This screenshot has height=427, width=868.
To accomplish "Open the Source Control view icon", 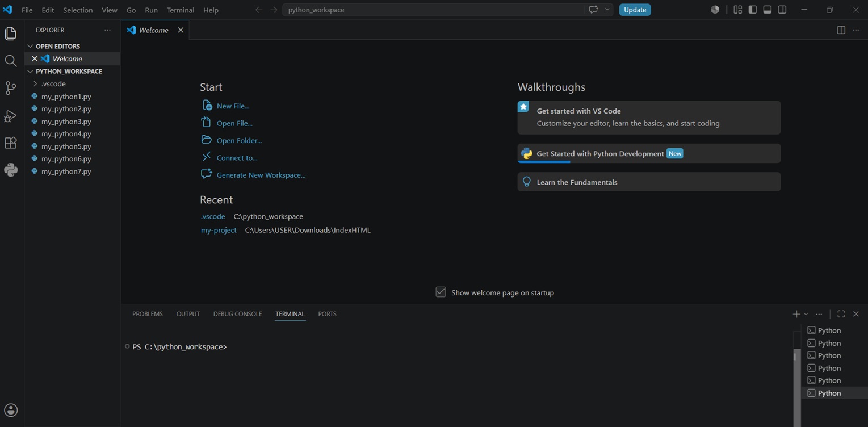I will click(11, 88).
